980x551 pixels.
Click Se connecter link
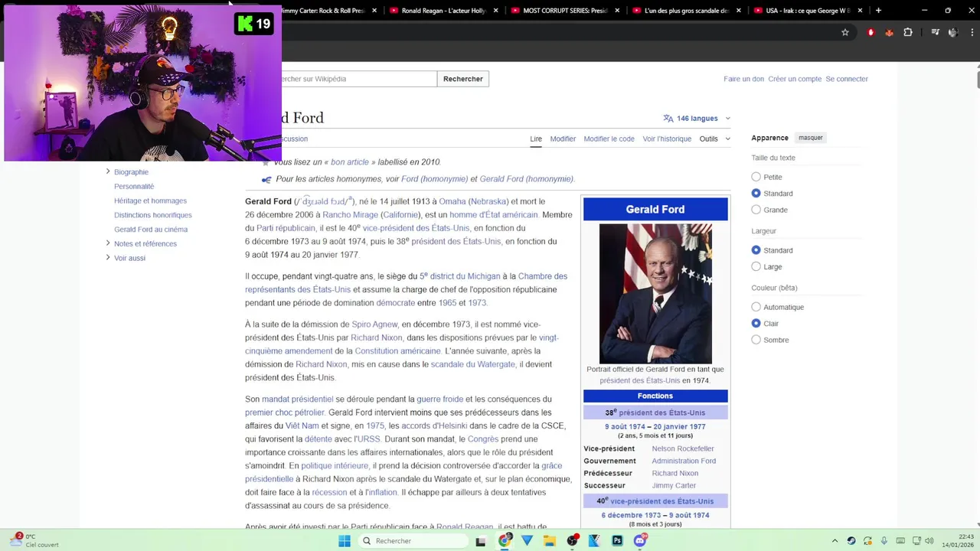pyautogui.click(x=847, y=79)
